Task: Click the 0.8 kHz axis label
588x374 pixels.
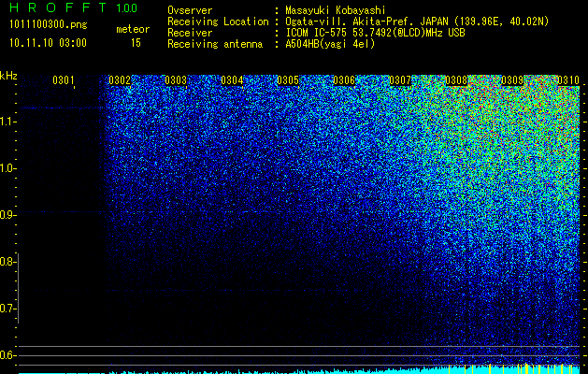Action: [7, 262]
